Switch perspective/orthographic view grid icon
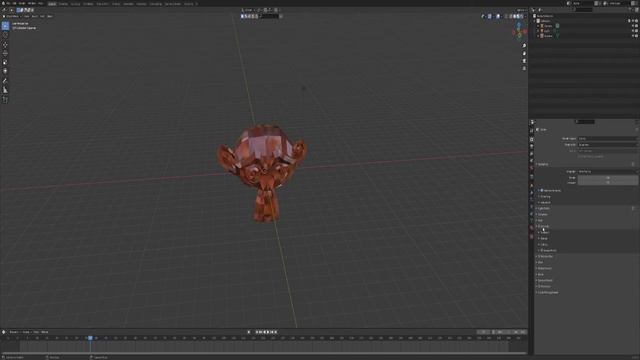This screenshot has width=640, height=360. coord(524,68)
